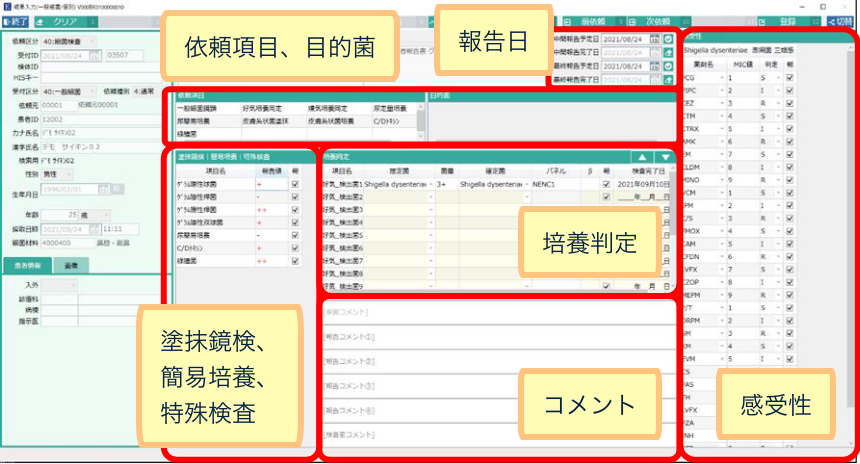Click the down arrow in 培養判定 header

click(664, 157)
